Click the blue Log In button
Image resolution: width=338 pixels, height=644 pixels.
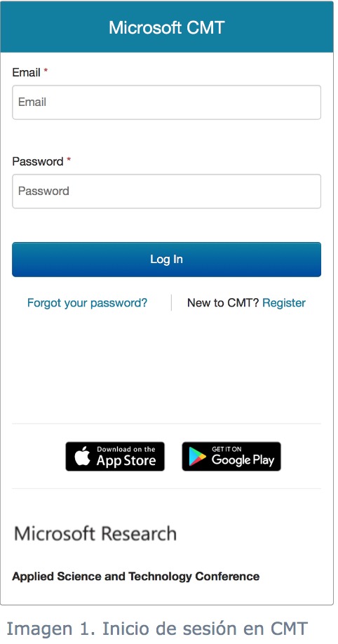(166, 259)
